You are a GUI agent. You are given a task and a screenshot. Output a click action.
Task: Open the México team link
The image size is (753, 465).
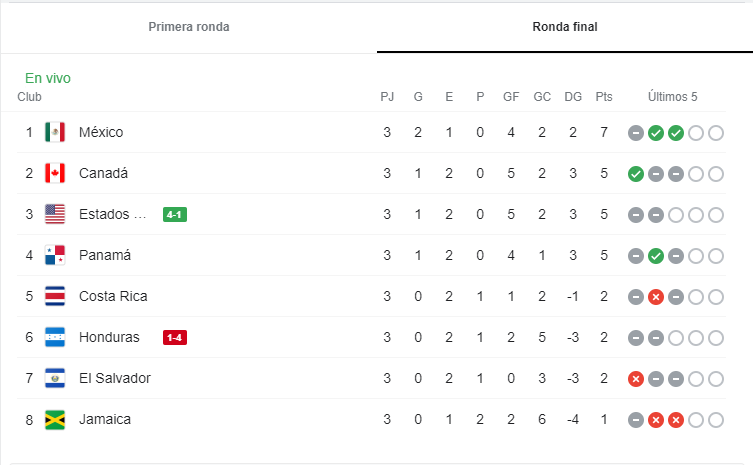(x=101, y=132)
